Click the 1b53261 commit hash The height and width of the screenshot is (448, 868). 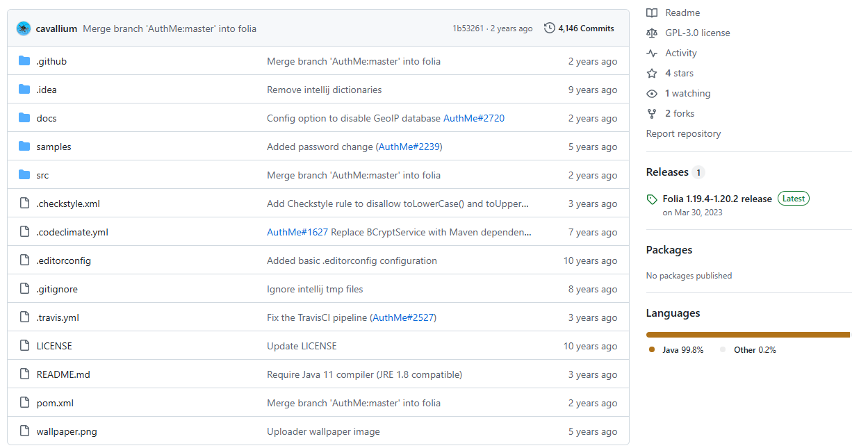coord(468,28)
